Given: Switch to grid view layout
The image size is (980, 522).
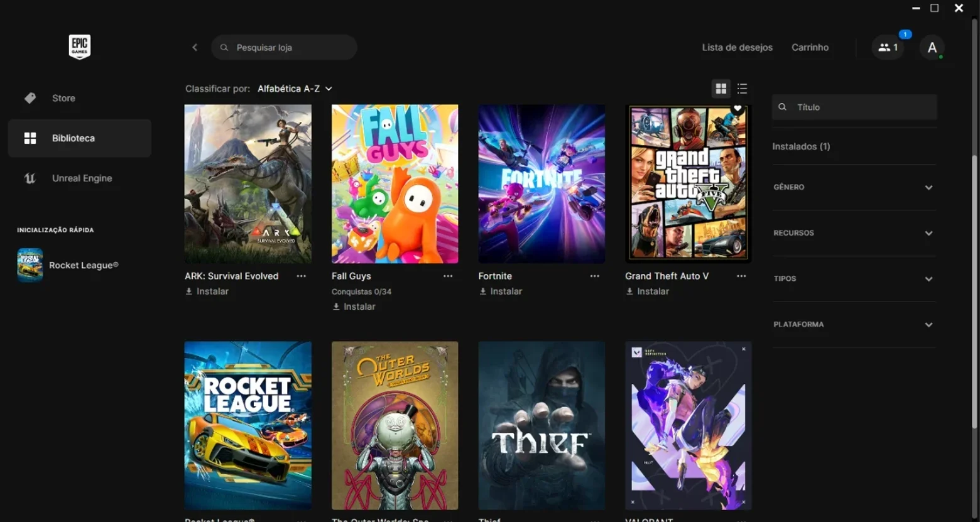Looking at the screenshot, I should click(x=721, y=89).
